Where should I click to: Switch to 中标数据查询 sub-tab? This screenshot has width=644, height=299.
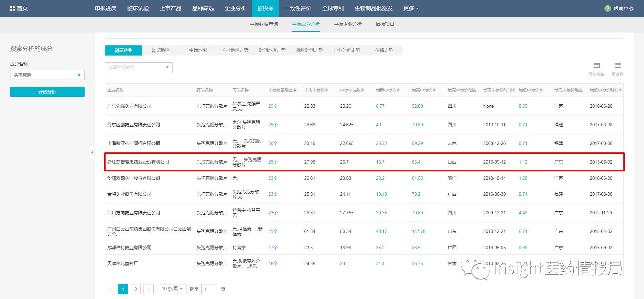coord(264,24)
